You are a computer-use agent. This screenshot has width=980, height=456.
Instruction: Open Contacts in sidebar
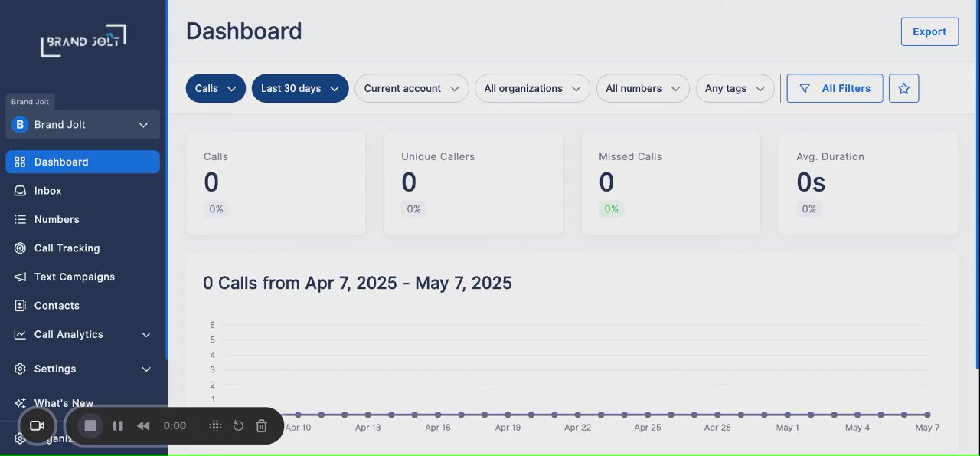pos(57,306)
